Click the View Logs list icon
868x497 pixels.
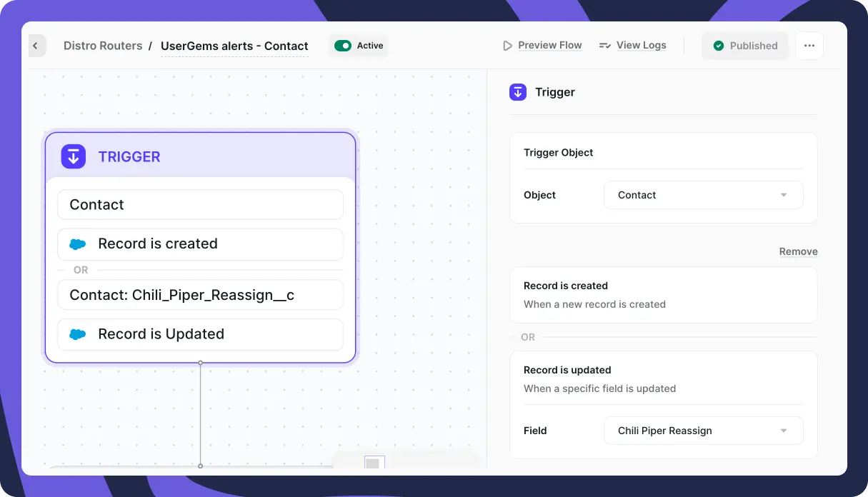[605, 46]
